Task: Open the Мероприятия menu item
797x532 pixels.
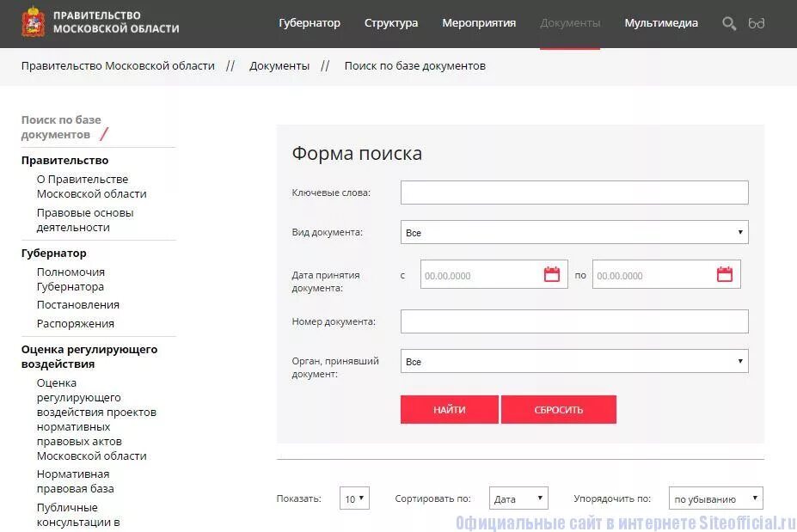Action: coord(479,23)
